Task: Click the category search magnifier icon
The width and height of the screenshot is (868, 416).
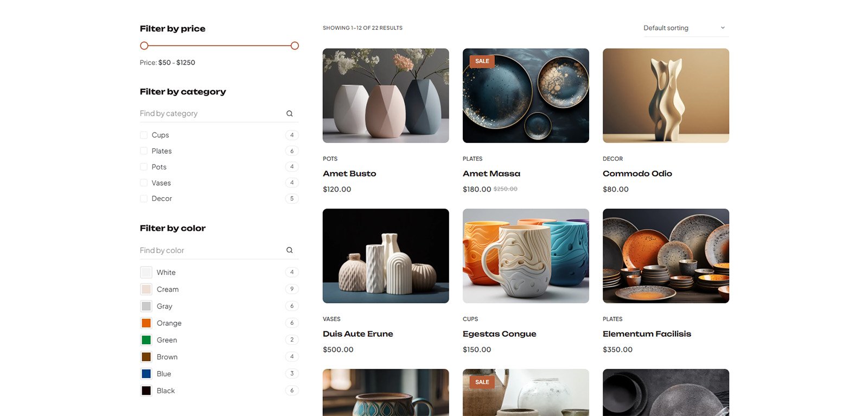Action: 289,114
